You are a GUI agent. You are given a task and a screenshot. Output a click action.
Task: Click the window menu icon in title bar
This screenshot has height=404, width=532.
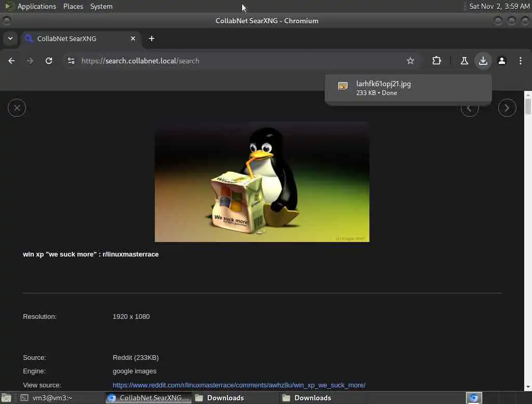[6, 21]
